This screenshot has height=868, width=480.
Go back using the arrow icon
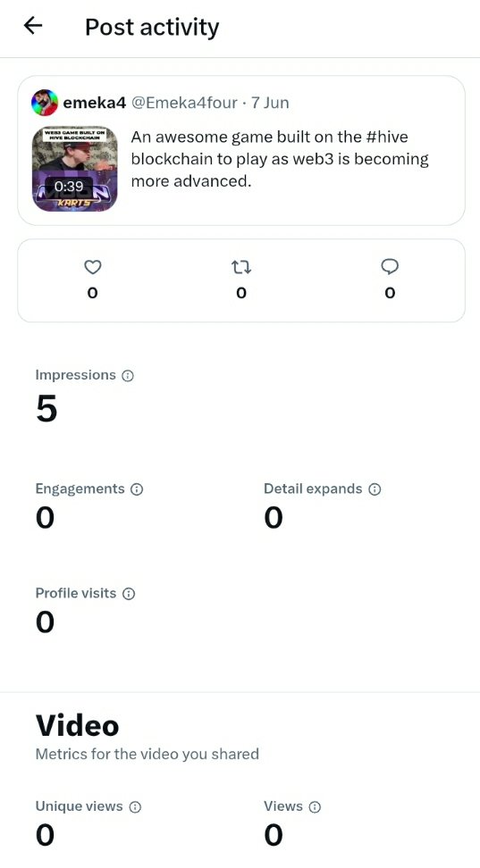[33, 26]
